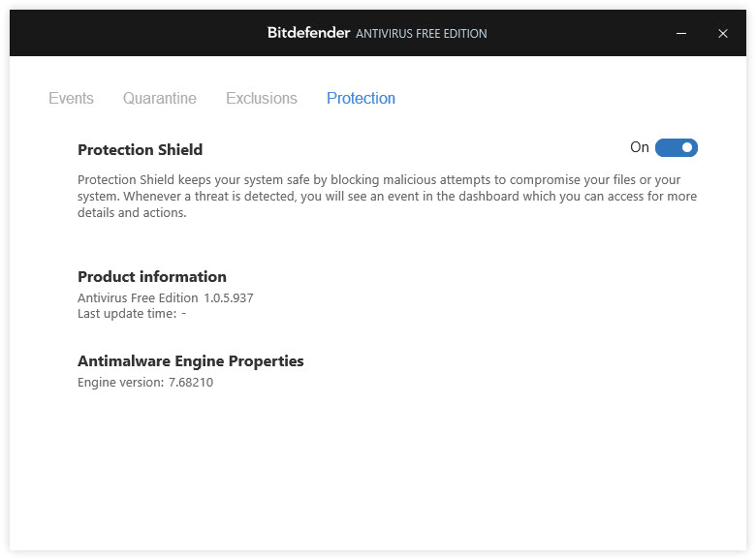Click the version number 1.0.5.937
Image resolution: width=756 pixels, height=560 pixels.
(229, 297)
